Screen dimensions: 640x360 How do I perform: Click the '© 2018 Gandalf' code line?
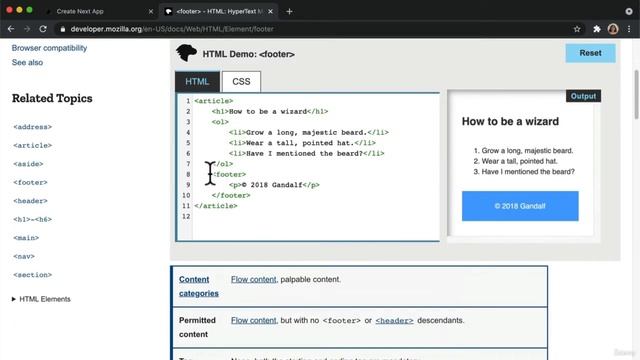[x=274, y=185]
